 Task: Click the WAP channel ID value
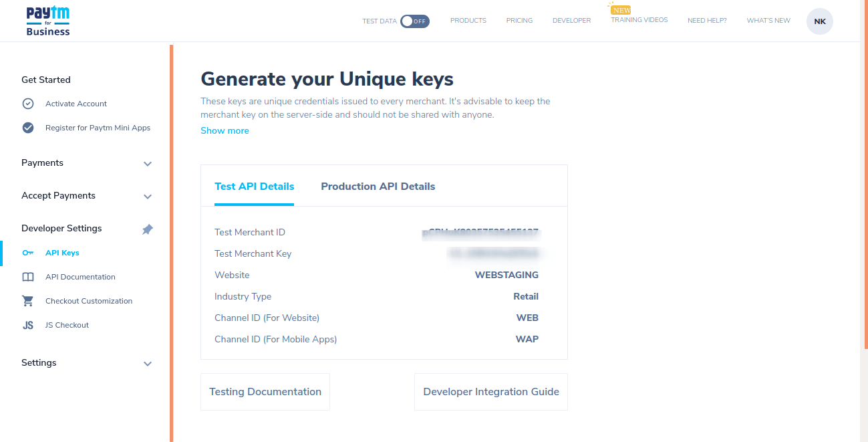527,339
